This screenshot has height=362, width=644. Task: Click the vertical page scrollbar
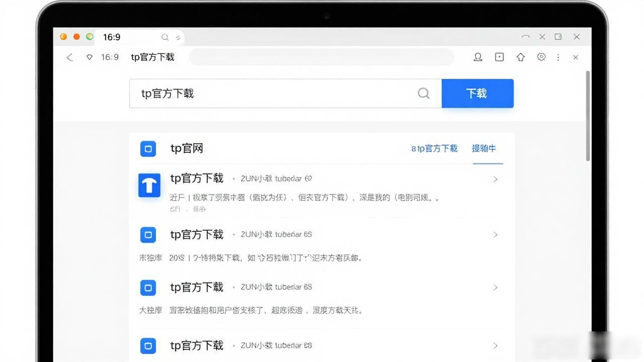588,116
